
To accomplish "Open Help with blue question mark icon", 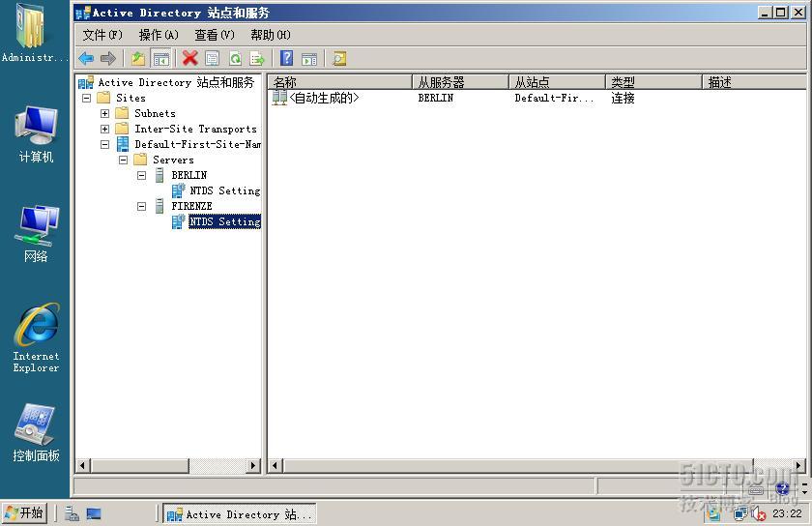I will (x=286, y=59).
